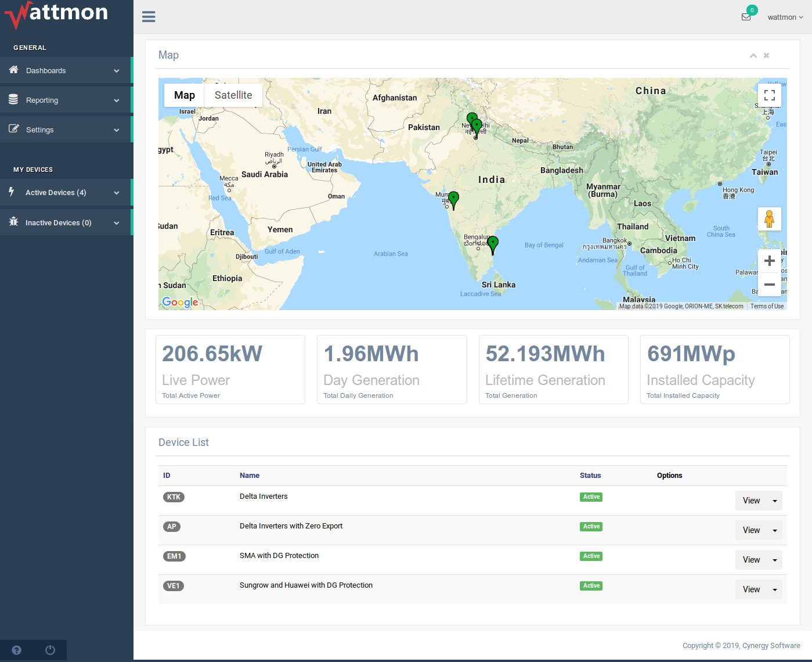The image size is (812, 662).
Task: Click the Street View pegman icon
Action: pyautogui.click(x=769, y=219)
